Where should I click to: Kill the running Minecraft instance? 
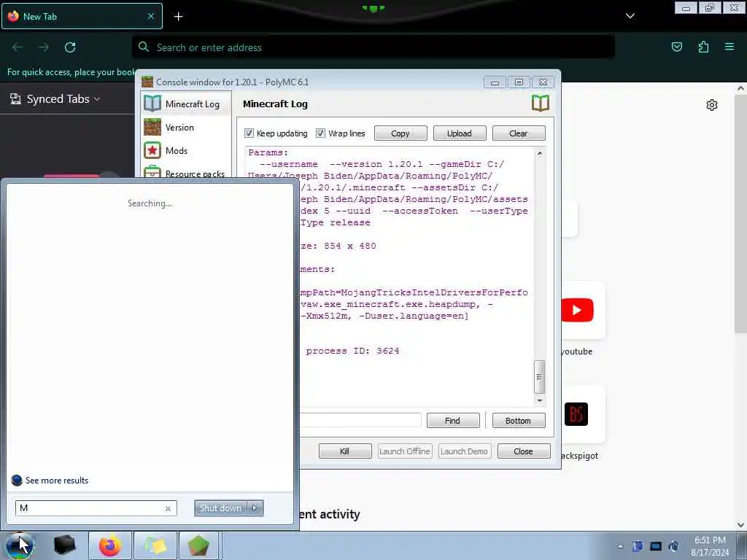tap(345, 451)
